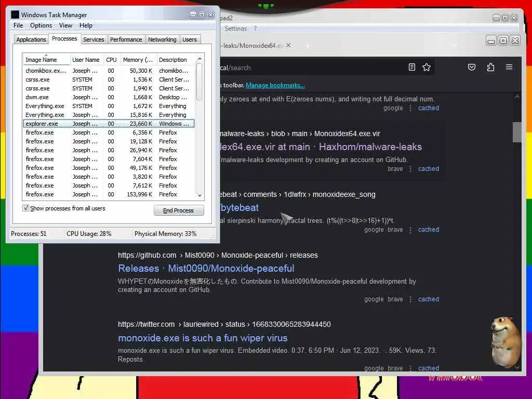Open cached link for Monoxide-peaceful result
This screenshot has width=532, height=399.
pos(429,299)
